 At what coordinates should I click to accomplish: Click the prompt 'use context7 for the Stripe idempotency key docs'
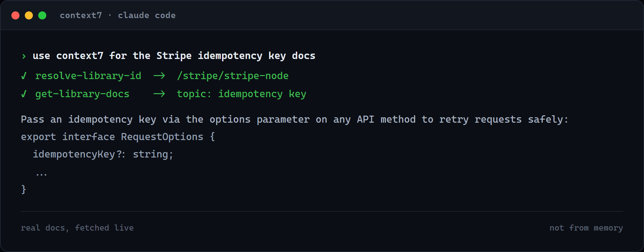(174, 56)
